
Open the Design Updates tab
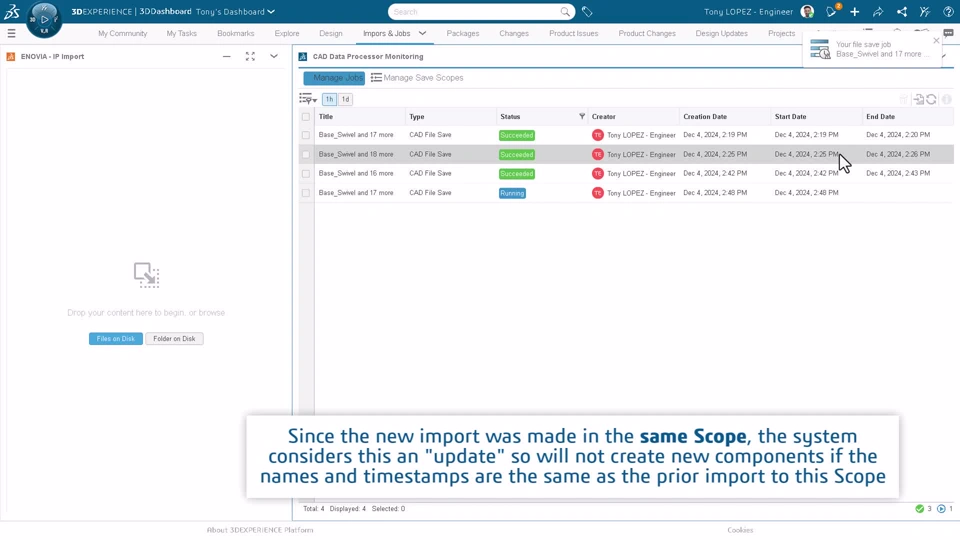[721, 34]
